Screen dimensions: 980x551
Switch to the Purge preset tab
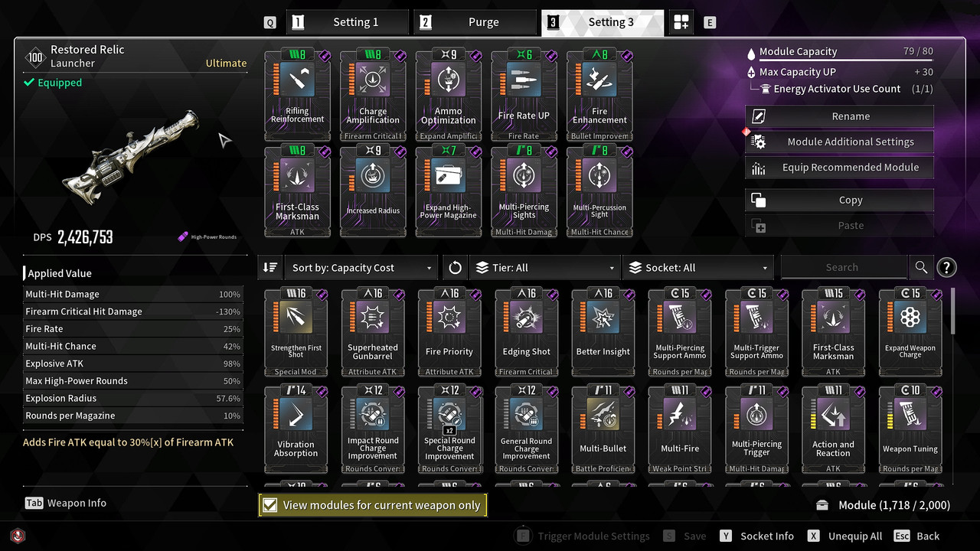tap(475, 22)
